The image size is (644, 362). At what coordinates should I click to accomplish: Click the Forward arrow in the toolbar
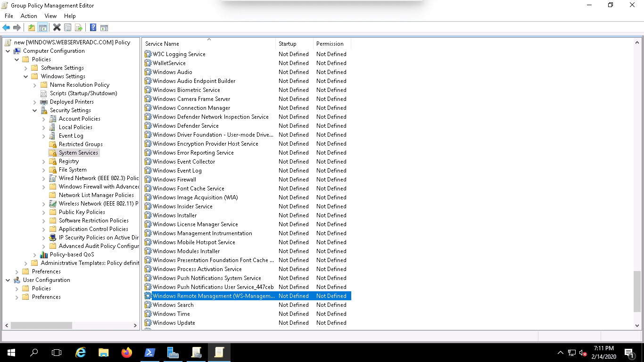(17, 28)
